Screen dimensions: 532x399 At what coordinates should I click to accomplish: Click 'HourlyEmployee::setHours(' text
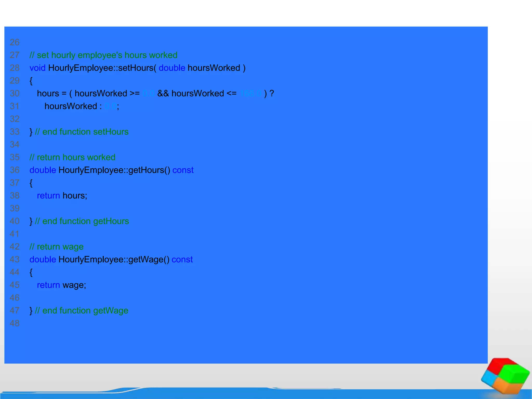point(102,68)
